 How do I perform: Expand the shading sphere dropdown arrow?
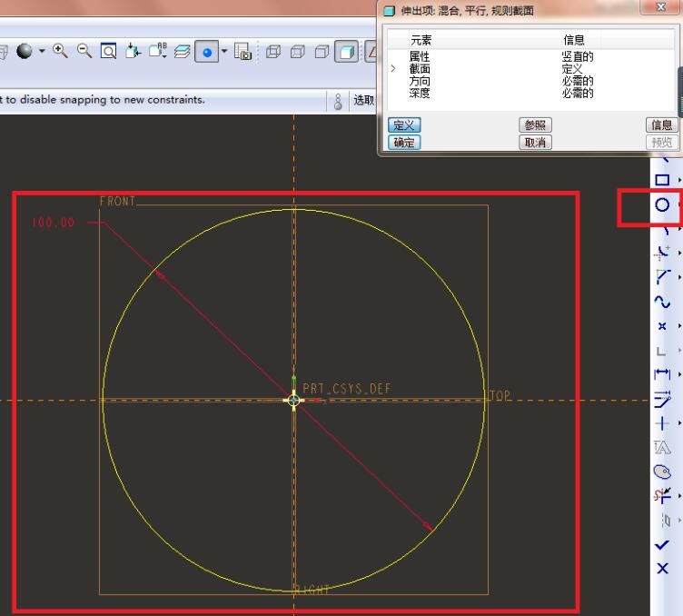click(42, 52)
